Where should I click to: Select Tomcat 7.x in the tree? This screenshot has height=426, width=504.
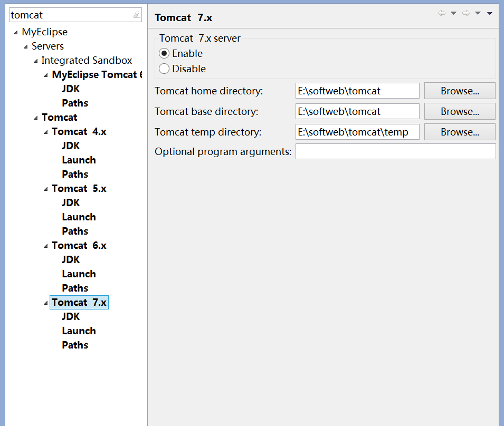coord(79,303)
